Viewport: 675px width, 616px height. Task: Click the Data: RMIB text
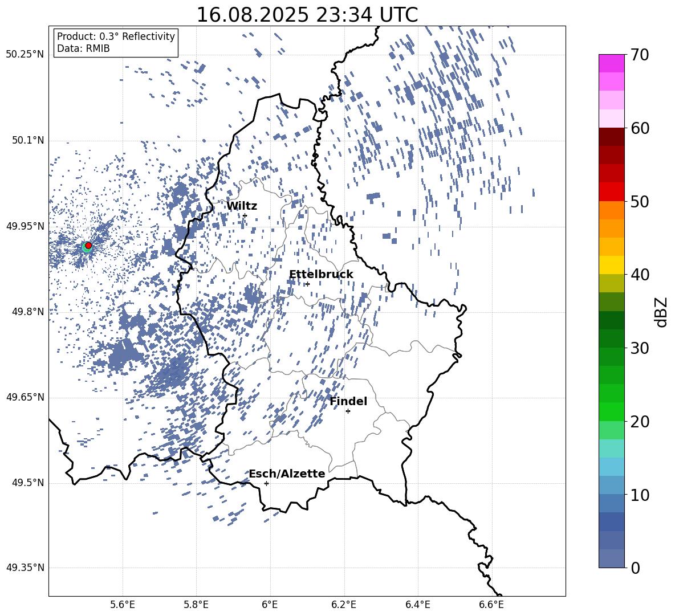tap(83, 48)
